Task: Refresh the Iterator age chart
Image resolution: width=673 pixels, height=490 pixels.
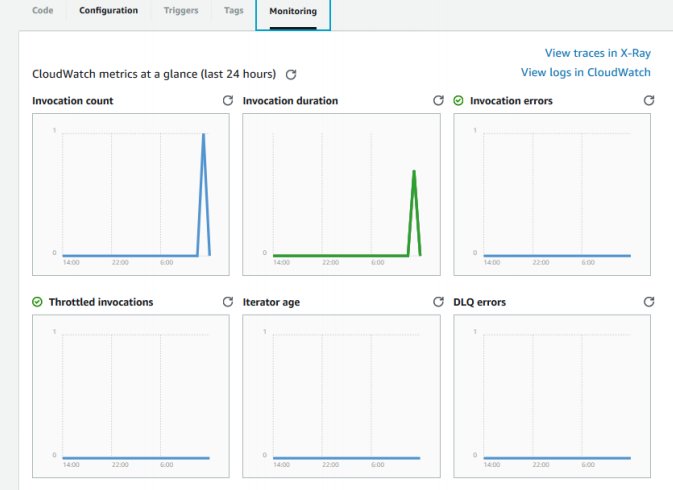Action: point(438,302)
